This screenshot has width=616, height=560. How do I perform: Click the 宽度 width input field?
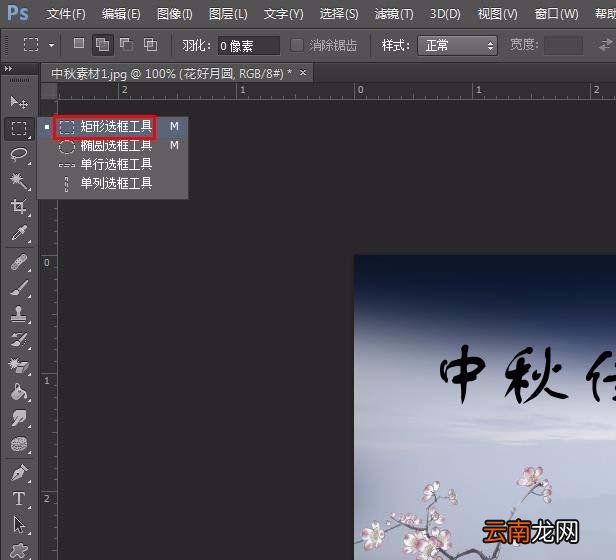tap(563, 46)
